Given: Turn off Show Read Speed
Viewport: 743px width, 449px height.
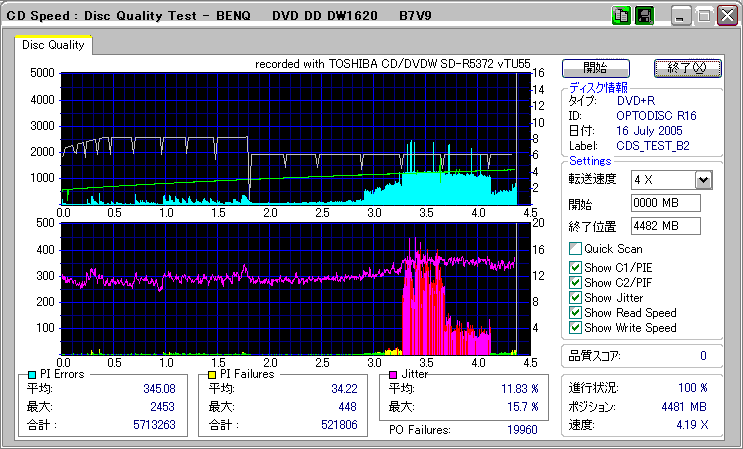Looking at the screenshot, I should (575, 313).
